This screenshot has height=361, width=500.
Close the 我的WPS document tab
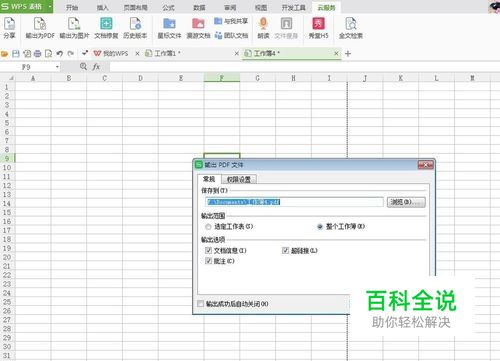137,53
